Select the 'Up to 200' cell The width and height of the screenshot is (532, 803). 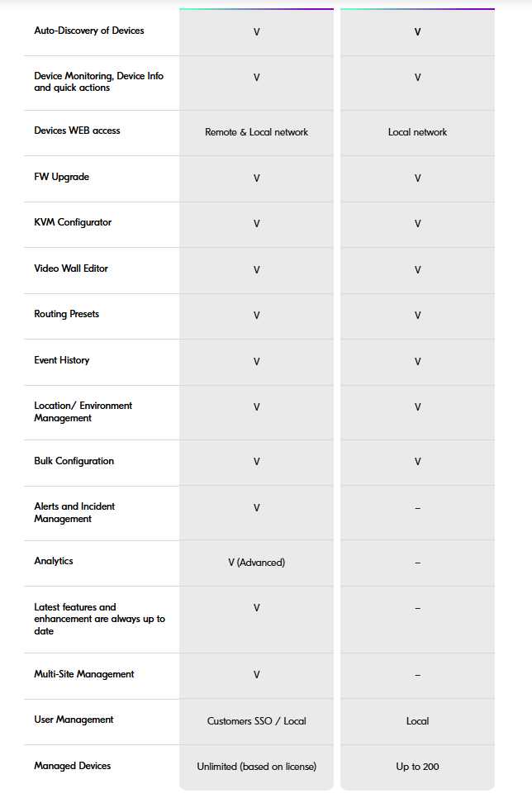[417, 767]
